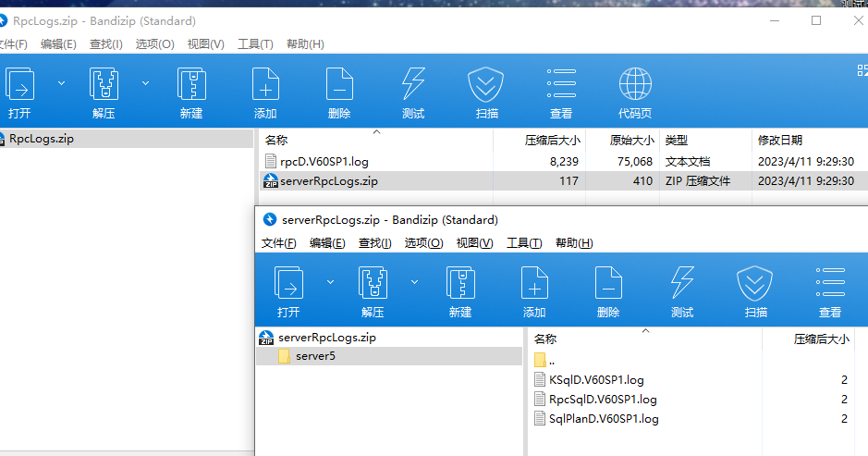868x456 pixels.
Task: Select SqlPlanD.V60SP1.log file name
Action: (604, 419)
